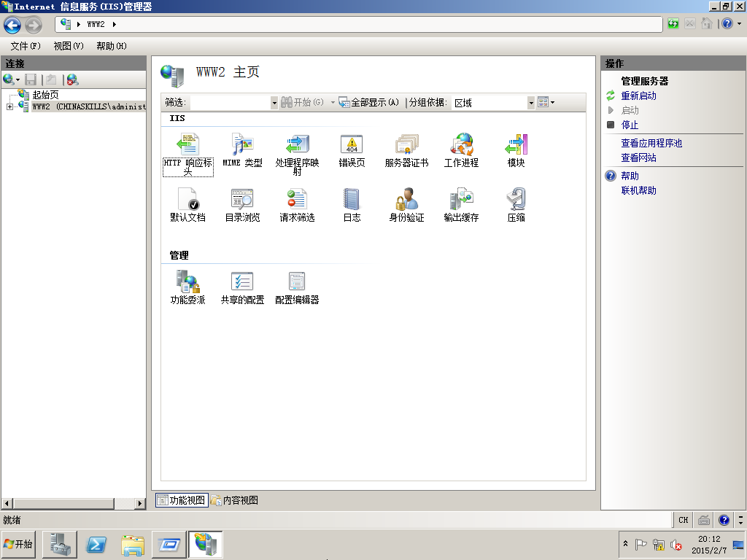Click the 查看网站 link
Viewport: 747px width, 560px height.
click(638, 157)
